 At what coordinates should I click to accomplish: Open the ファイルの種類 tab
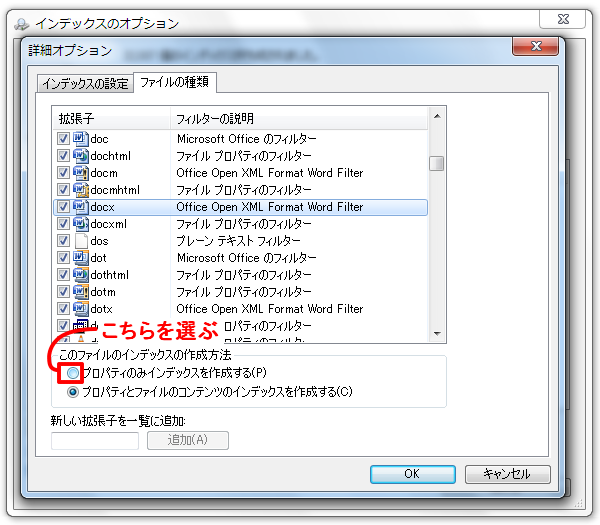pyautogui.click(x=174, y=82)
